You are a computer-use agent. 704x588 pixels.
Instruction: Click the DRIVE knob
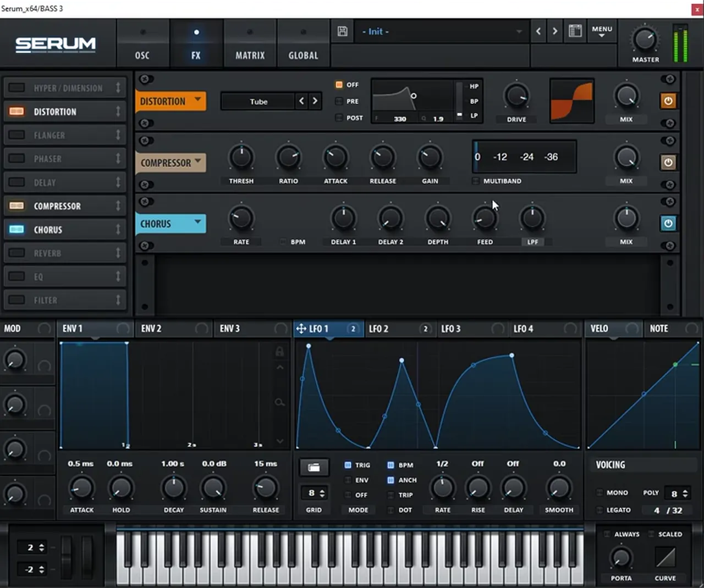[x=516, y=96]
